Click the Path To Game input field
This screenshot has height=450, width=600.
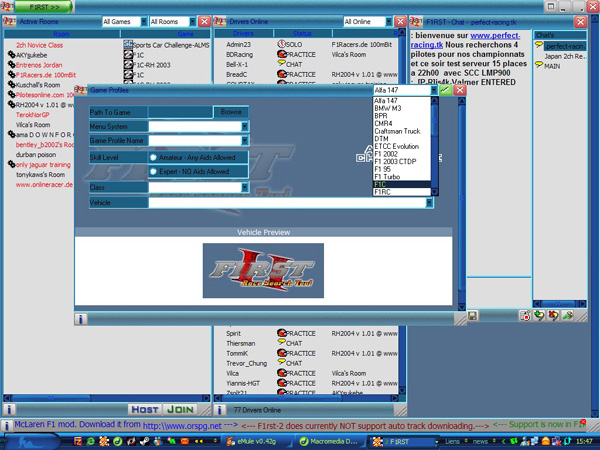click(x=180, y=112)
